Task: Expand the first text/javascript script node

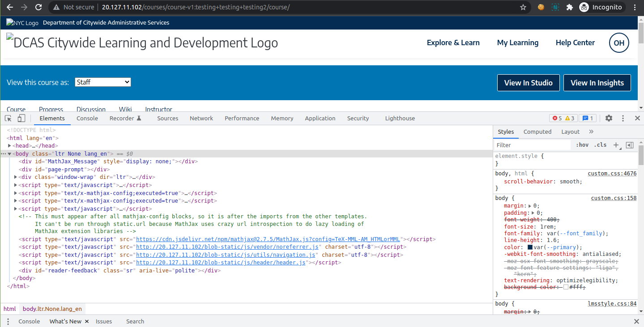Action: click(16, 185)
